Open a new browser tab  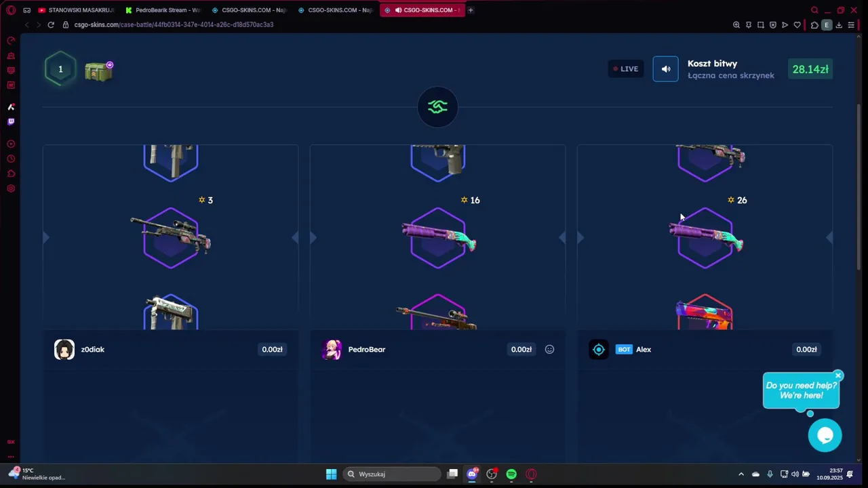point(471,10)
